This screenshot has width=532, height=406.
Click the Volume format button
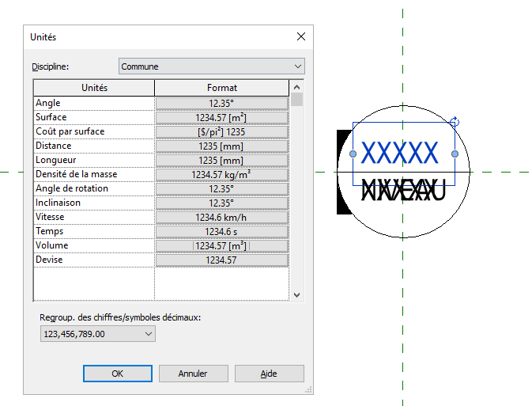pos(222,246)
